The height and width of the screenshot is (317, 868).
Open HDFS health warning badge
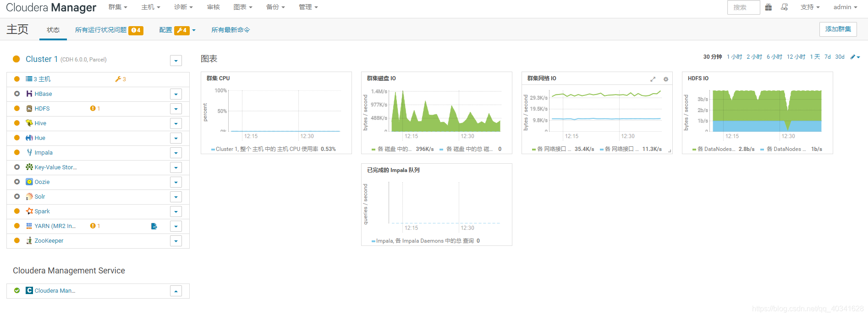pyautogui.click(x=95, y=108)
